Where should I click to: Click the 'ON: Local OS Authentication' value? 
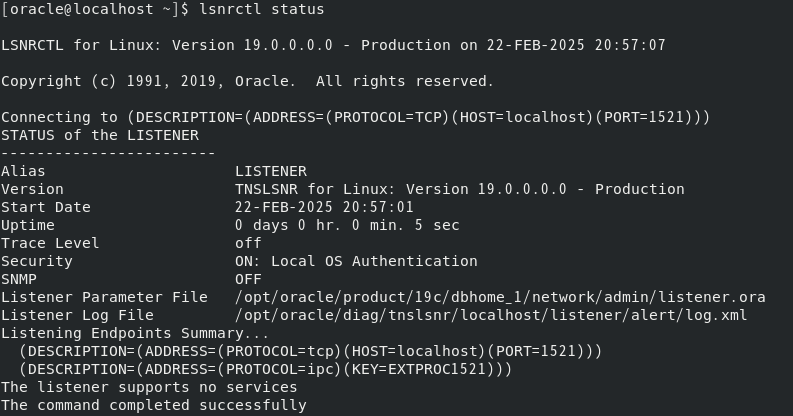point(356,261)
